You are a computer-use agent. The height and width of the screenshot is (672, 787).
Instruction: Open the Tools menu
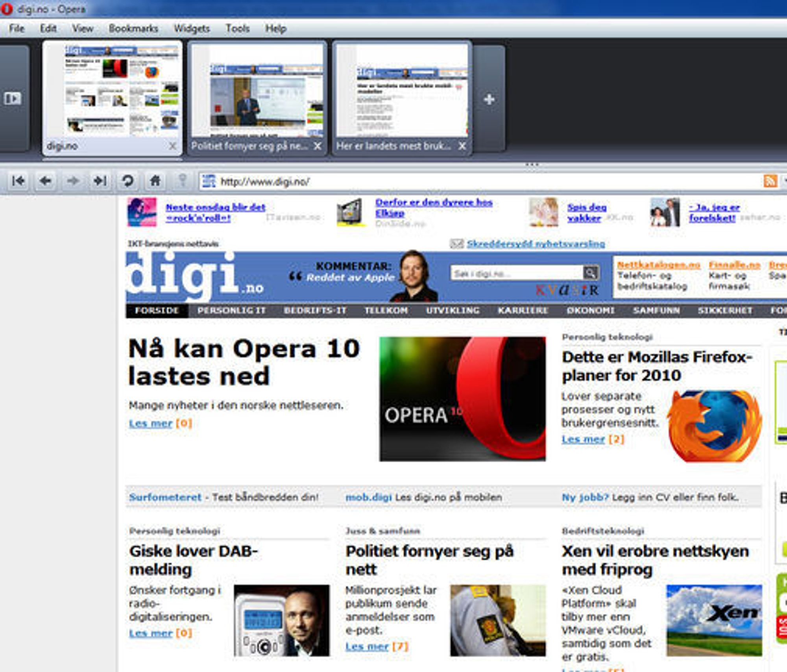click(x=237, y=28)
